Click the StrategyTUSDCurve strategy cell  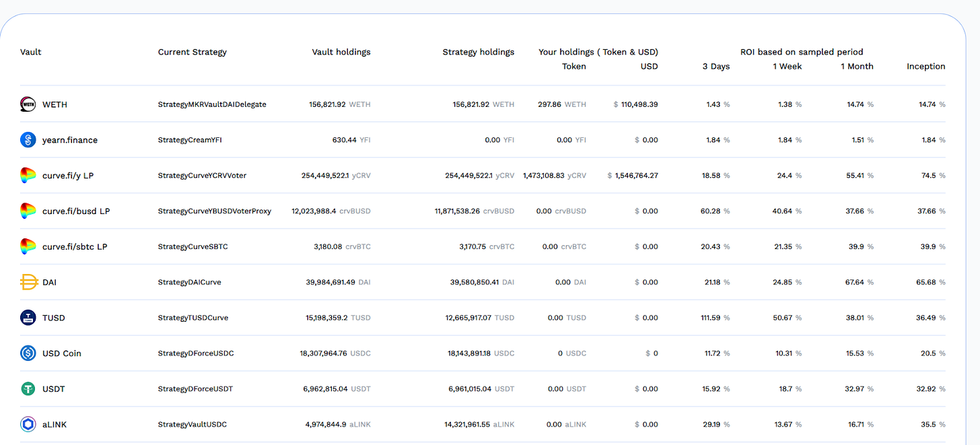pyautogui.click(x=193, y=318)
